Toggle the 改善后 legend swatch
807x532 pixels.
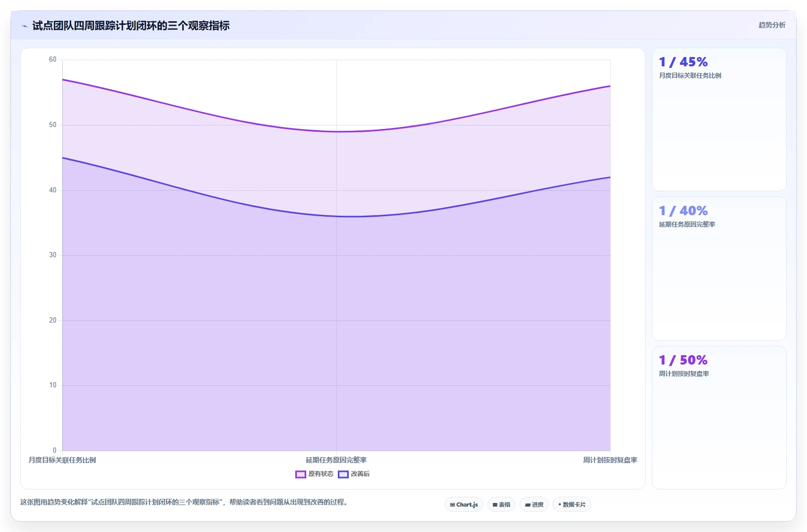[x=343, y=474]
